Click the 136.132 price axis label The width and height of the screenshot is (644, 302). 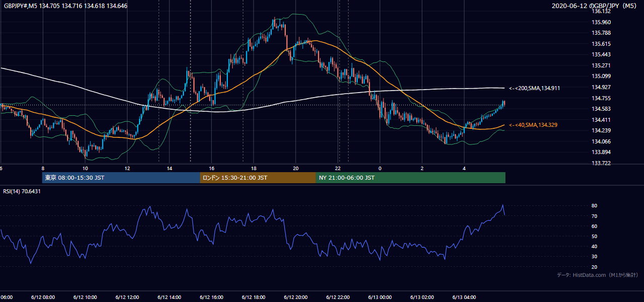(x=601, y=11)
